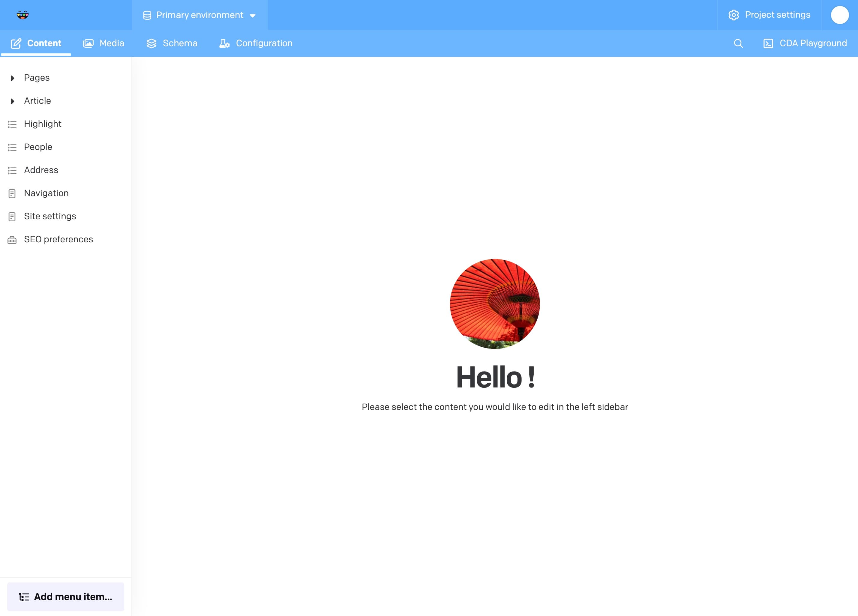Click the Add menu item button
This screenshot has width=858, height=616.
[66, 596]
